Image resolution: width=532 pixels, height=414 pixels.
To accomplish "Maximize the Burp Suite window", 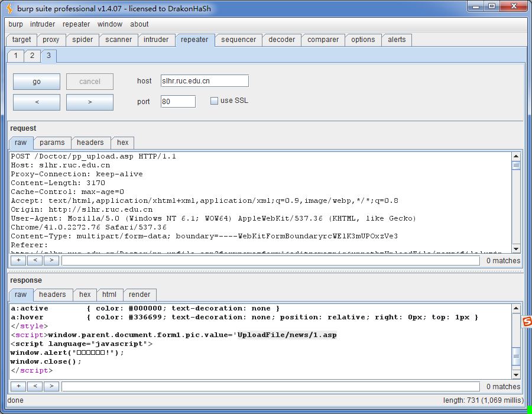I will [x=492, y=7].
